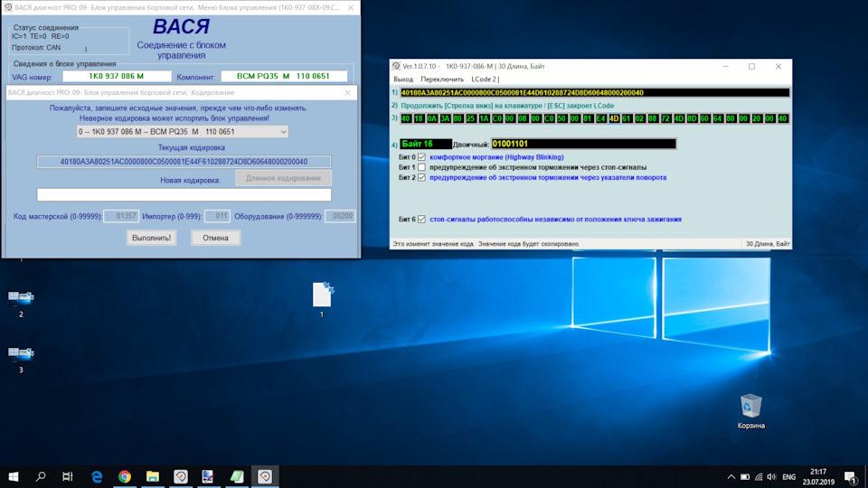Click the Импортер field 011
This screenshot has height=488, width=868.
coord(217,216)
